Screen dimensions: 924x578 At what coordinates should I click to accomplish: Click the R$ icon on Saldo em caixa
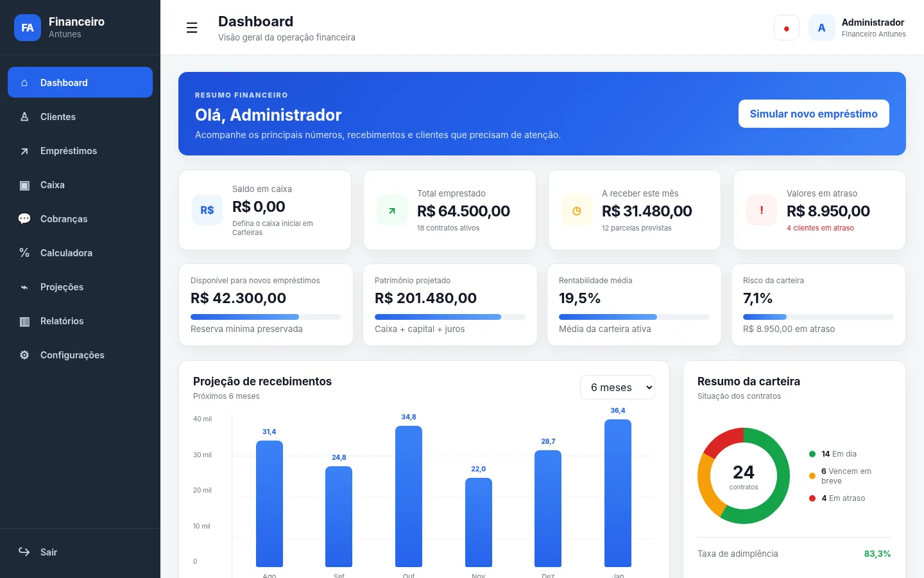click(x=207, y=210)
